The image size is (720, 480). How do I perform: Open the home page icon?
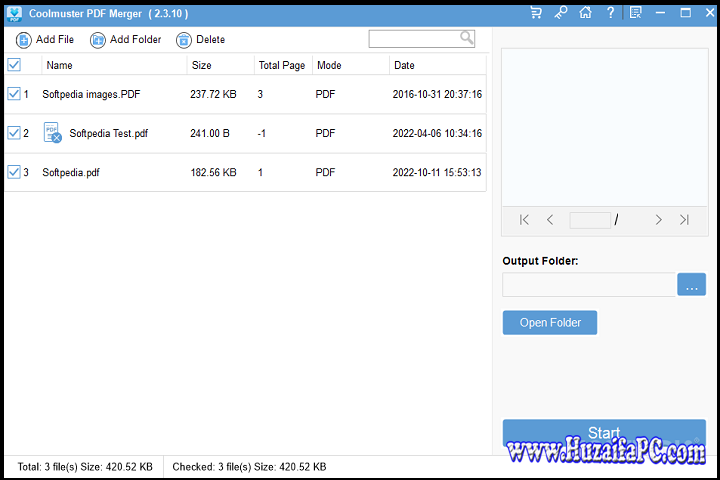585,12
